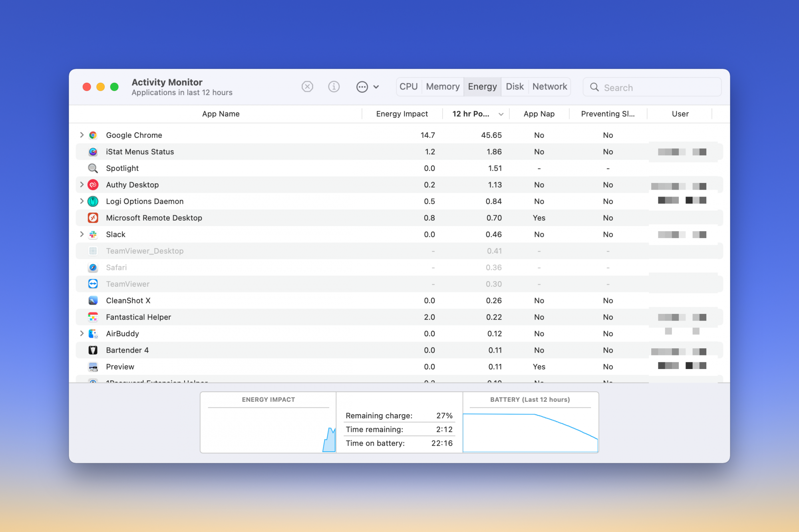Viewport: 799px width, 532px height.
Task: Click the Microsoft Remote Desktop icon
Action: (93, 218)
